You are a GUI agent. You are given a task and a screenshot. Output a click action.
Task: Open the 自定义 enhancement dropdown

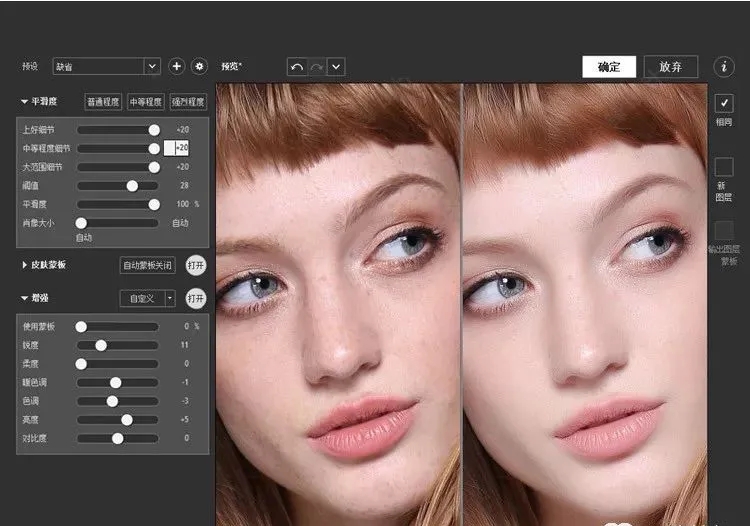click(x=147, y=299)
